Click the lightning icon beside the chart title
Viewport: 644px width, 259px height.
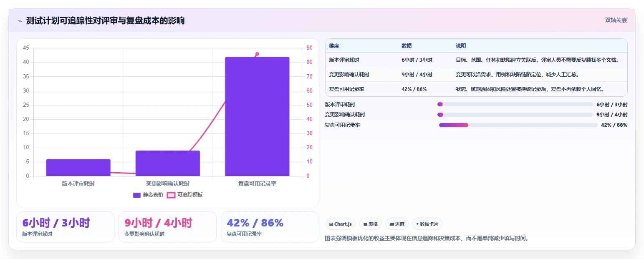pyautogui.click(x=20, y=21)
